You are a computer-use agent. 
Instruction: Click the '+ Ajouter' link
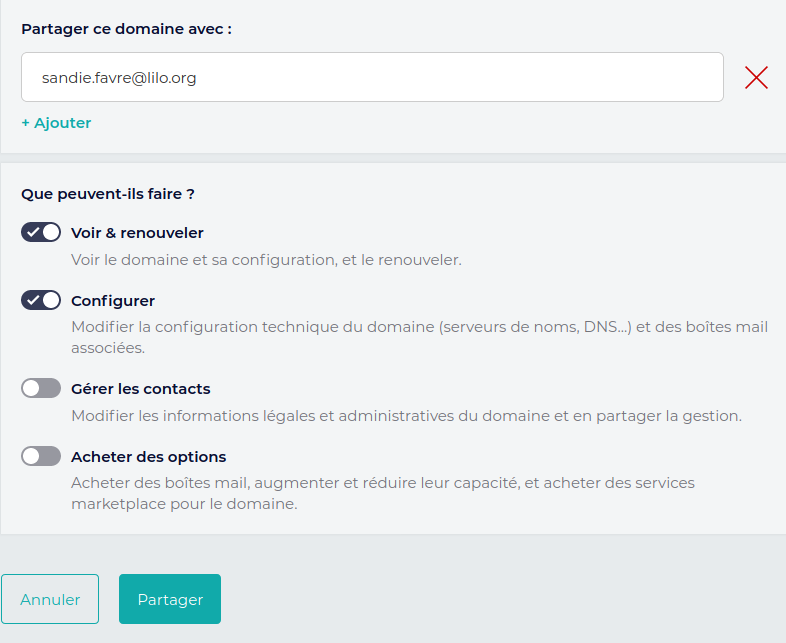click(56, 123)
